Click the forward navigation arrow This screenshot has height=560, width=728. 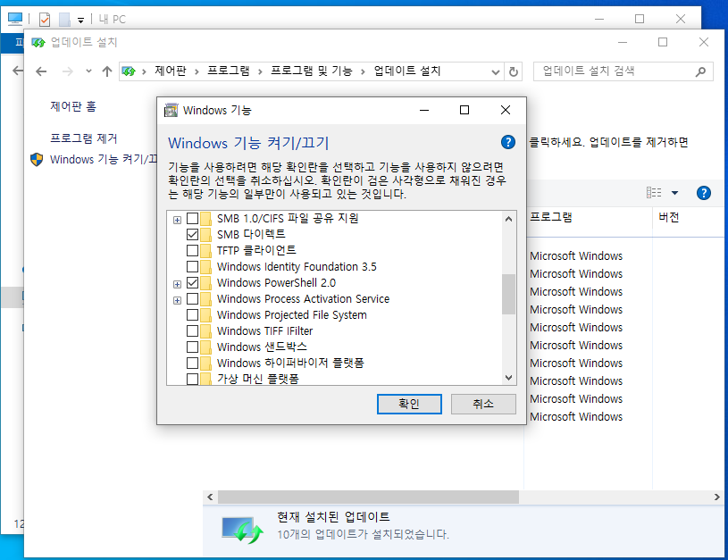pos(67,71)
